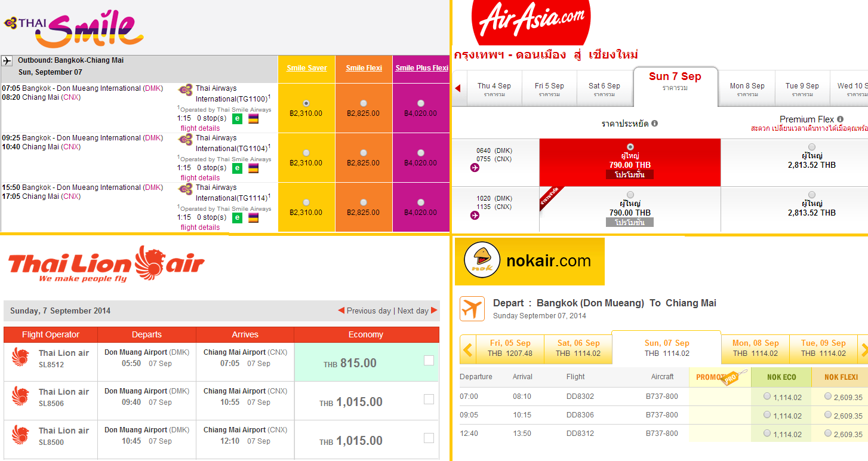
Task: Select Smile Flexi fare for 07:05 flight
Action: [x=364, y=103]
